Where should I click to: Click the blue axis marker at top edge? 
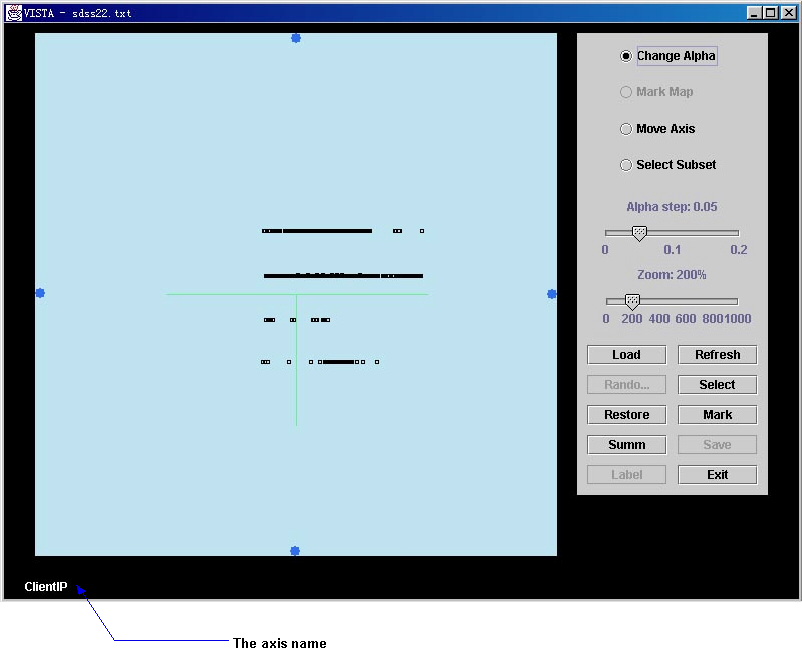pyautogui.click(x=296, y=38)
